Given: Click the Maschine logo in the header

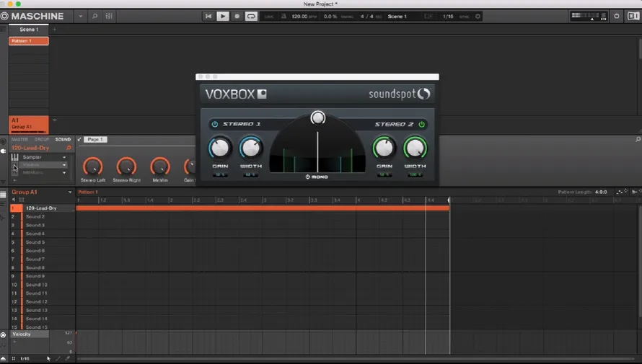Looking at the screenshot, I should [32, 17].
